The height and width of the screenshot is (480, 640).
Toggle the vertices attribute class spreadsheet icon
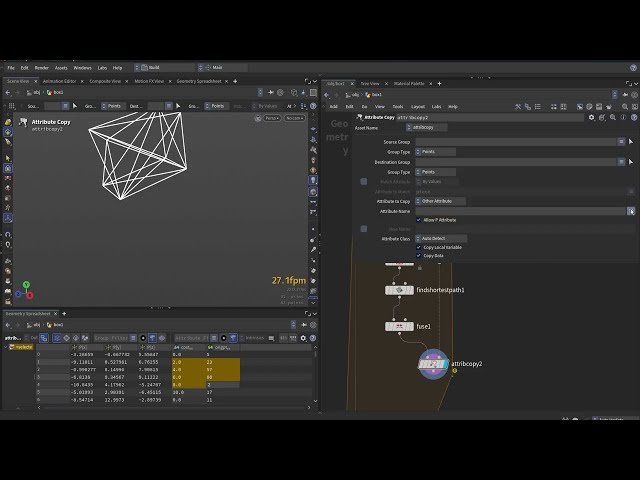[66, 338]
